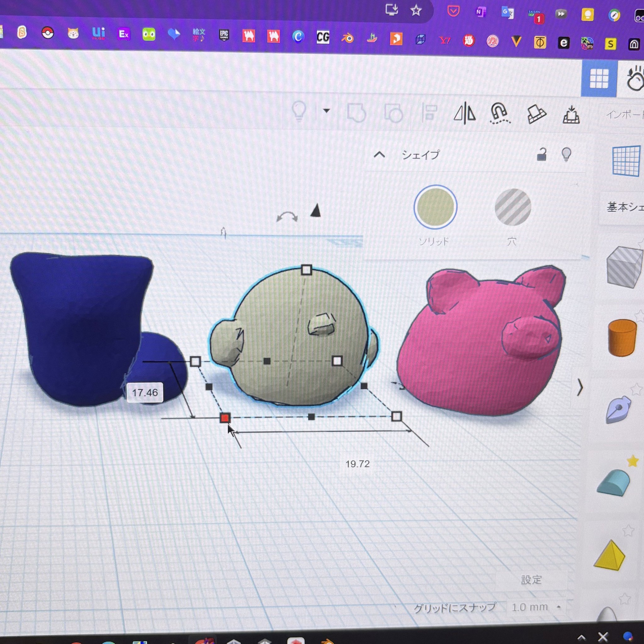Click the 19.72 dimension label

[x=357, y=464]
